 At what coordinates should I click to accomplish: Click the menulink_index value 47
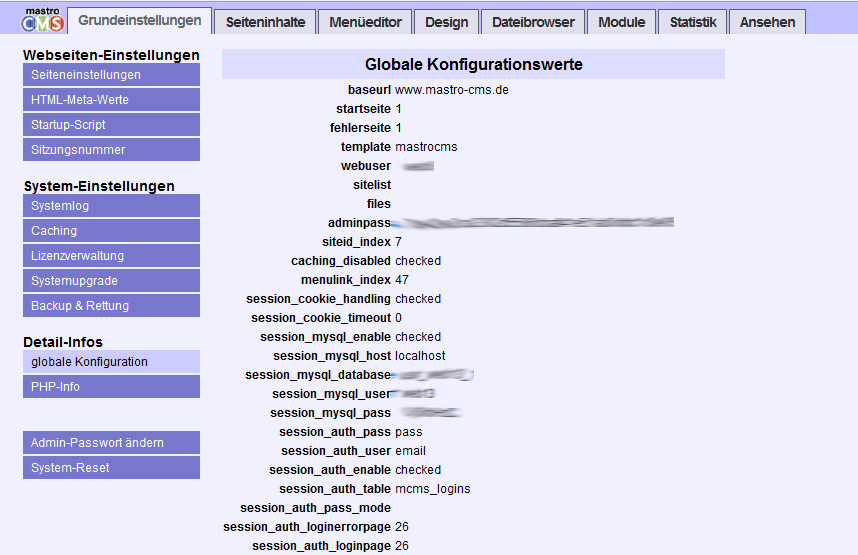pos(402,280)
